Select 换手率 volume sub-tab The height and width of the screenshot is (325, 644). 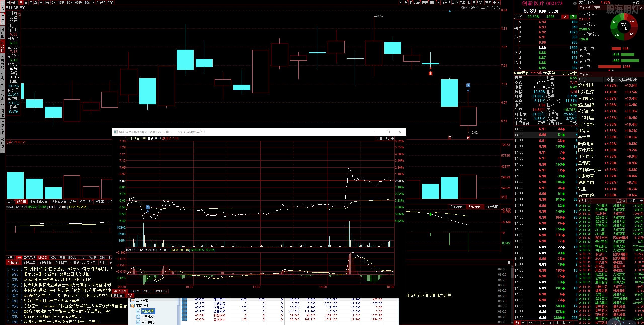99,202
